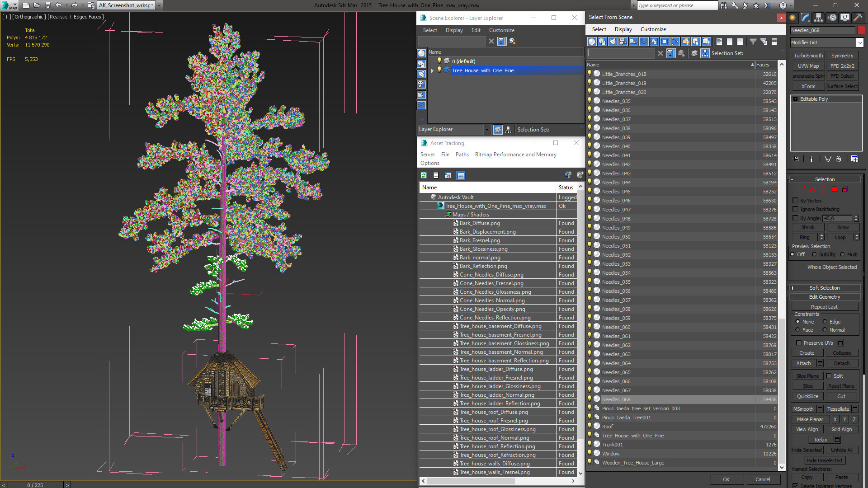The height and width of the screenshot is (488, 868).
Task: Click Select All icon in Select From Scene
Action: click(x=719, y=42)
